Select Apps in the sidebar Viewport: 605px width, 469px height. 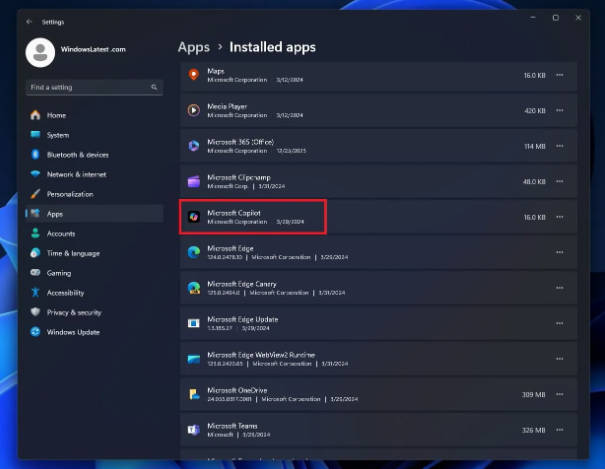click(x=95, y=214)
